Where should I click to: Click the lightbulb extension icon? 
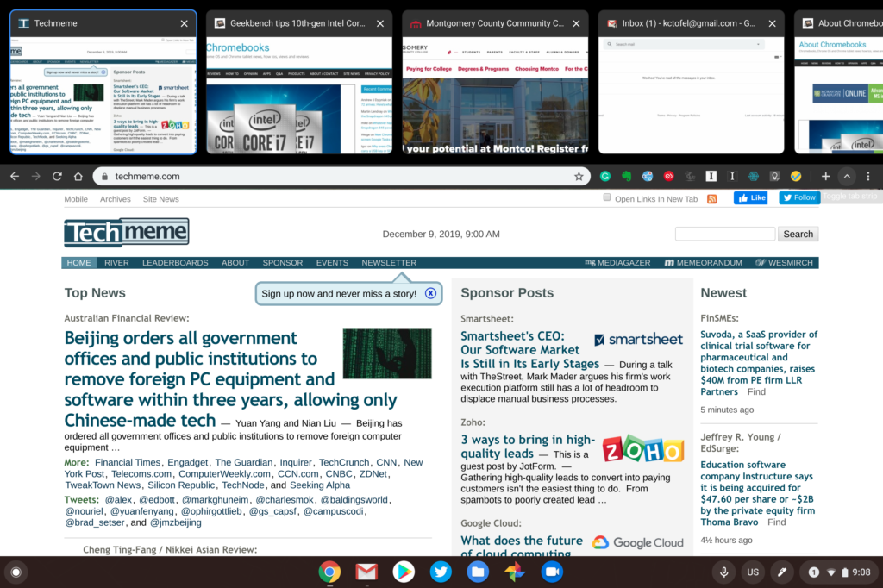pyautogui.click(x=775, y=176)
